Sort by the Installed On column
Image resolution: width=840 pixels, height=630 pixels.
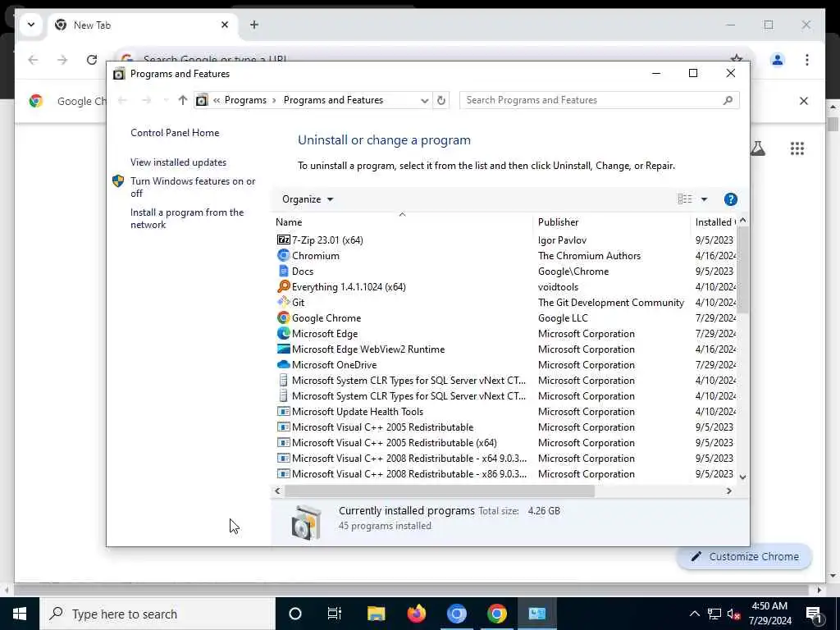pos(714,221)
